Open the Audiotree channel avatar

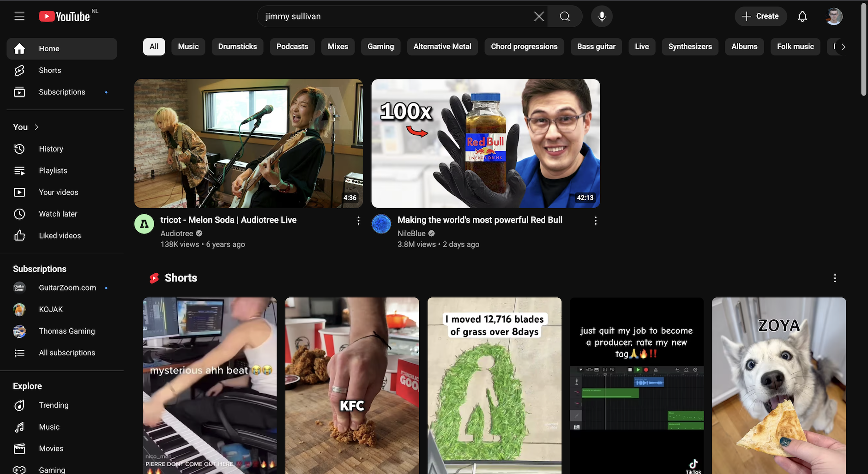click(x=144, y=224)
